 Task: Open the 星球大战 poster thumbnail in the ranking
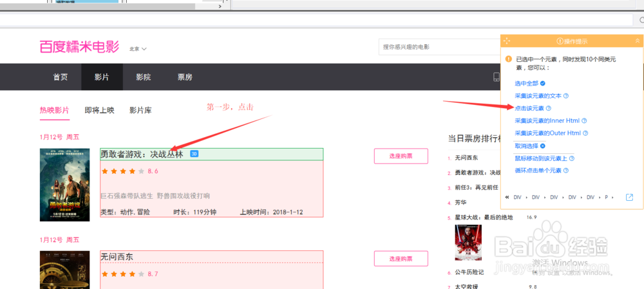coord(468,242)
